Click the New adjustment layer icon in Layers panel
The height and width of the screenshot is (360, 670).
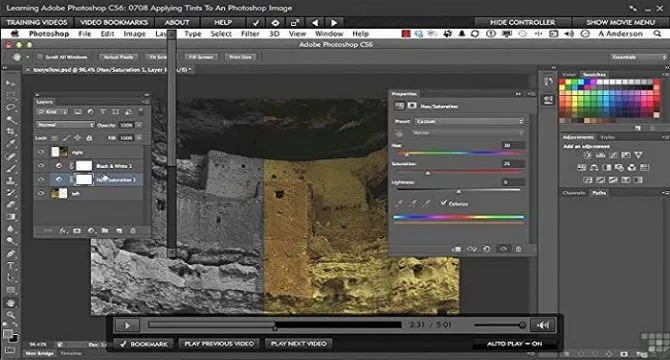91,231
